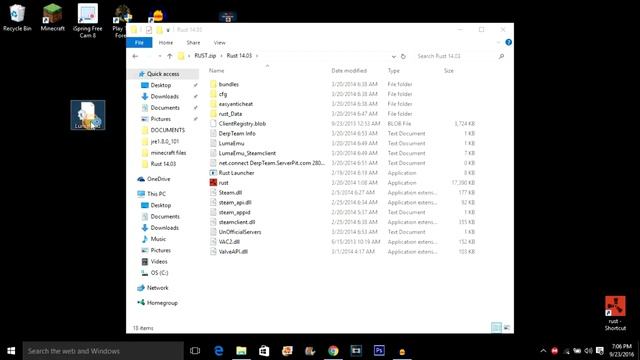Open Videos under This PC
The width and height of the screenshot is (640, 360).
point(159,261)
